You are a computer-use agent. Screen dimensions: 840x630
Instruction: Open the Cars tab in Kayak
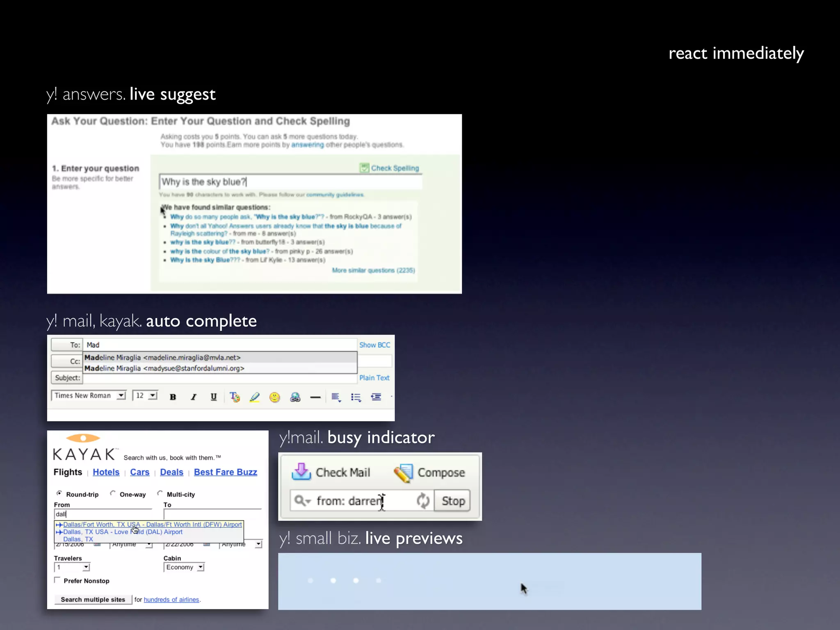139,472
